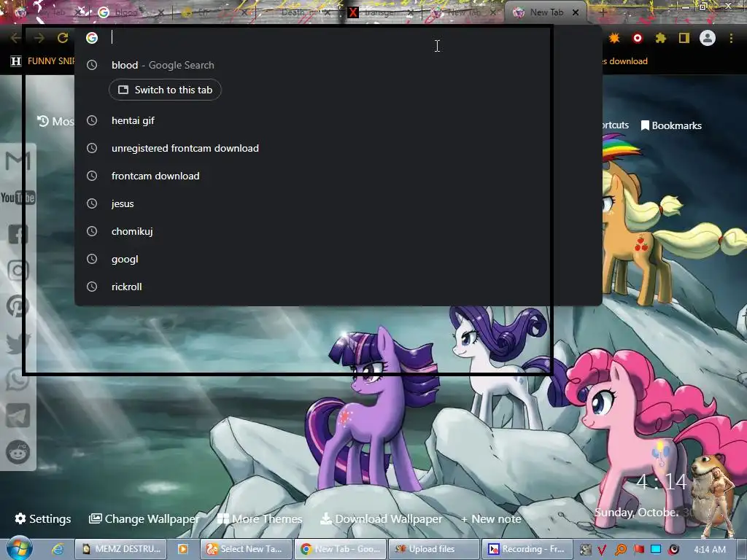This screenshot has width=747, height=560.
Task: Open the H bookmark favicon in bookmarks bar
Action: click(16, 61)
